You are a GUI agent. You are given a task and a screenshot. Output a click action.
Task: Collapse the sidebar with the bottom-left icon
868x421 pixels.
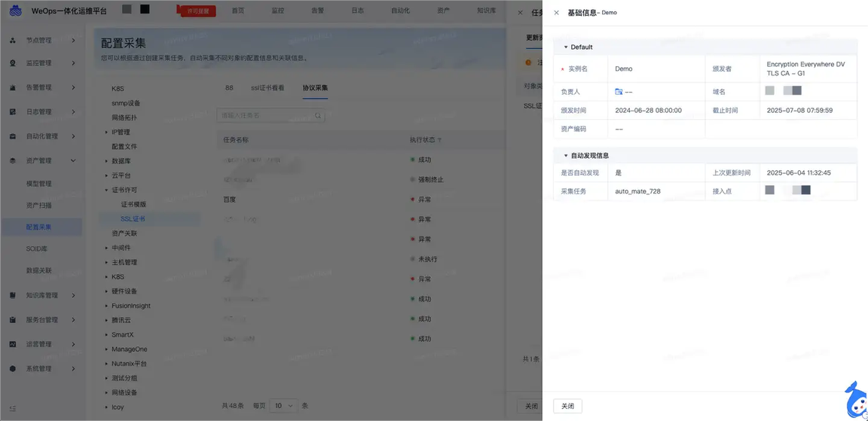13,409
